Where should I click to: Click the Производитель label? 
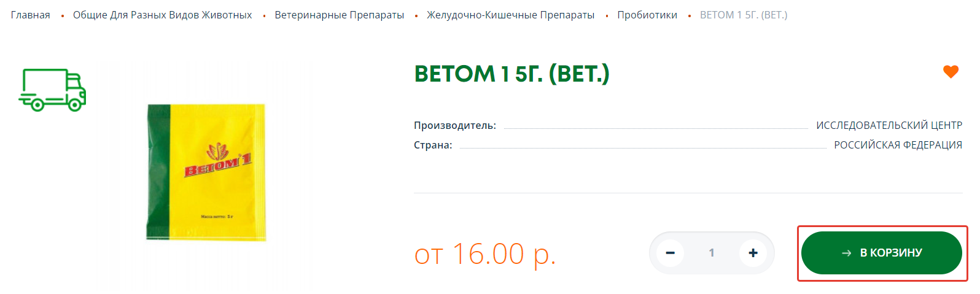tap(454, 125)
